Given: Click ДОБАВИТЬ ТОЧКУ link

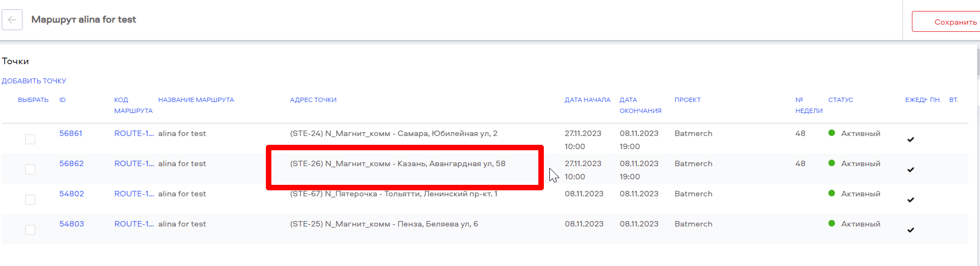Looking at the screenshot, I should (34, 81).
